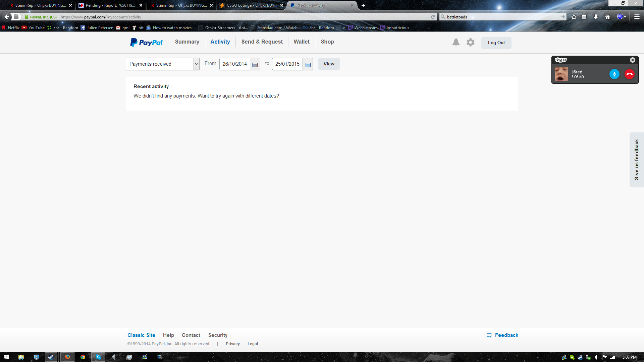Switch to the Summary tab
644x362 pixels.
point(187,42)
